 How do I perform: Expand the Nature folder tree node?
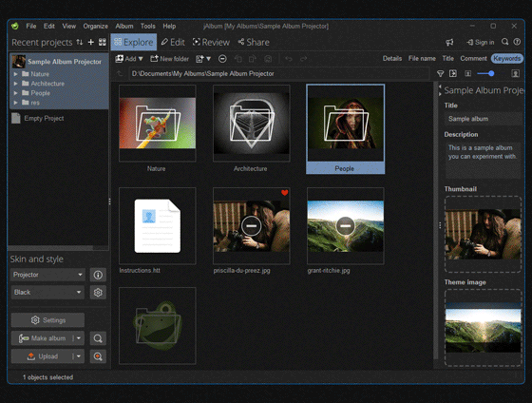click(x=15, y=74)
